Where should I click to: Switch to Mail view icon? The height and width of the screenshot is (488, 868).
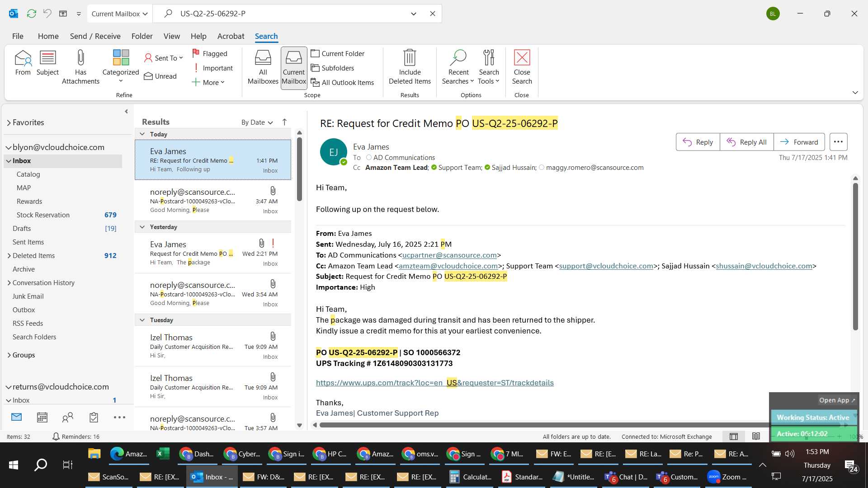(16, 418)
